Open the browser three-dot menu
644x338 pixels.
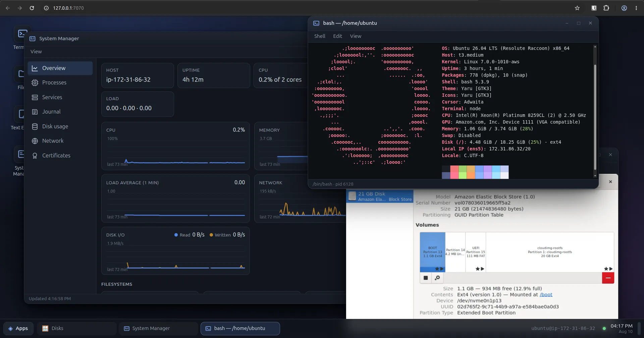click(x=636, y=8)
